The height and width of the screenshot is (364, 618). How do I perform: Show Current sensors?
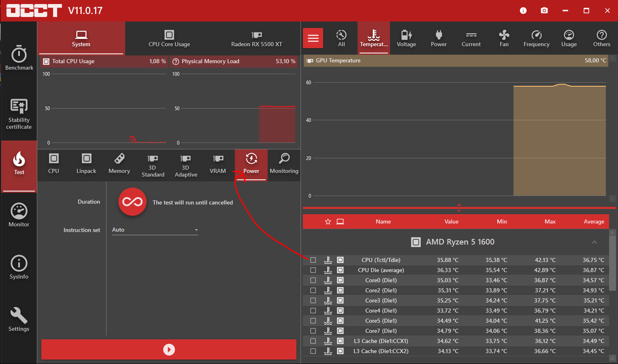[471, 38]
